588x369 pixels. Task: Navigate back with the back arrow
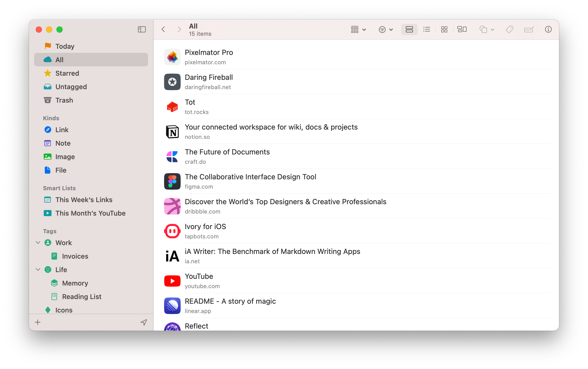pos(163,29)
